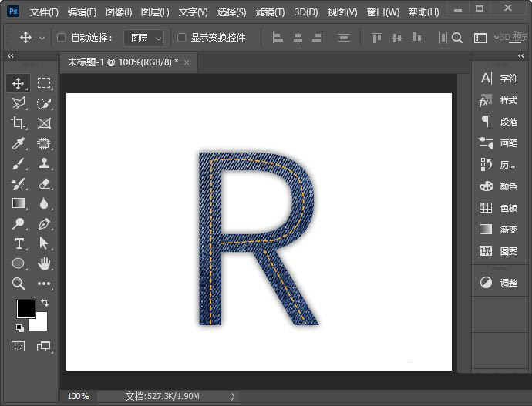Select the Blur tool
532x406 pixels.
[44, 203]
